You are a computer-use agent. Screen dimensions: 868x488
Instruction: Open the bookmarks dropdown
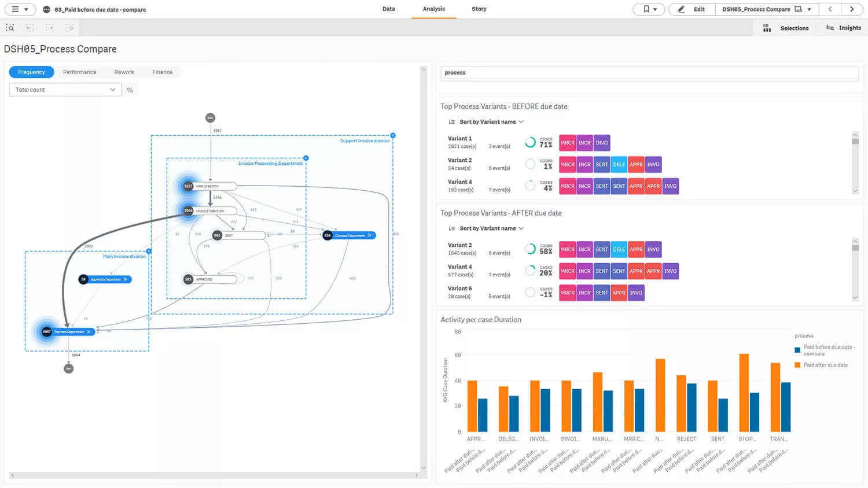(649, 9)
